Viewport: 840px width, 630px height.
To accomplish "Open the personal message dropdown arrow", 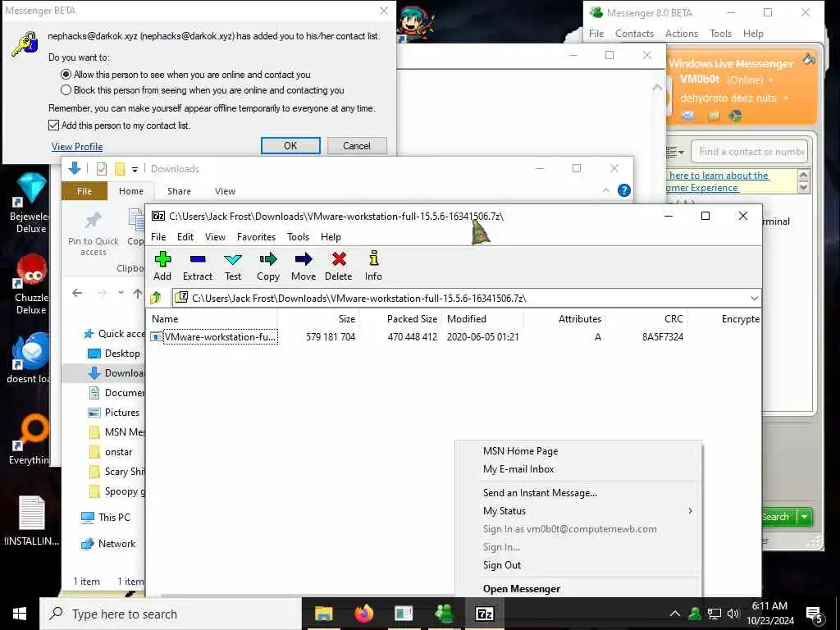I will 786,98.
